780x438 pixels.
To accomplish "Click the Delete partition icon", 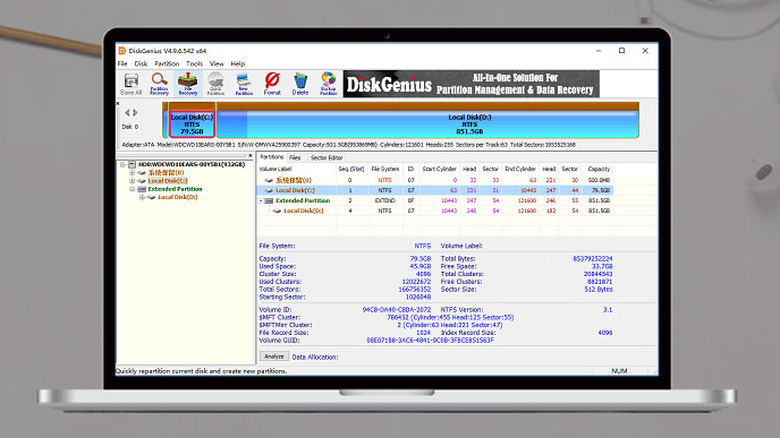I will click(300, 84).
